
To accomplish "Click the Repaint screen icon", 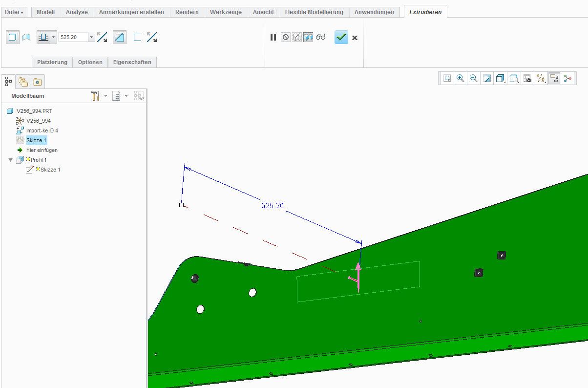I will coord(486,78).
